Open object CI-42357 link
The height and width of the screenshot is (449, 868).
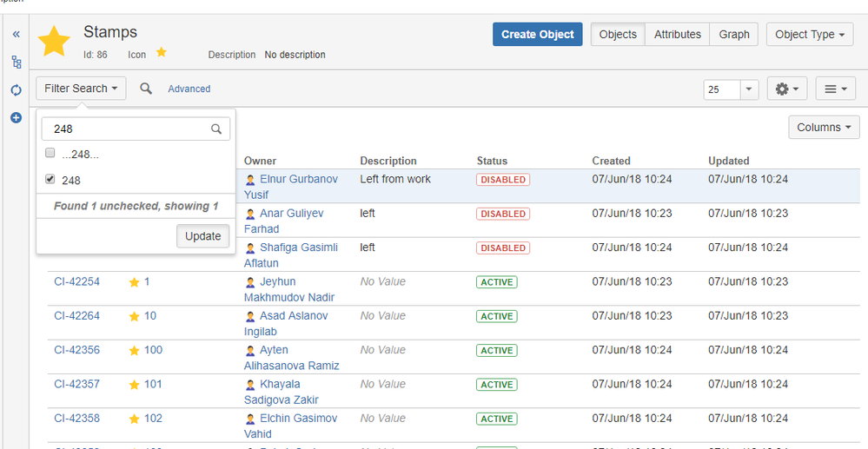tap(77, 384)
